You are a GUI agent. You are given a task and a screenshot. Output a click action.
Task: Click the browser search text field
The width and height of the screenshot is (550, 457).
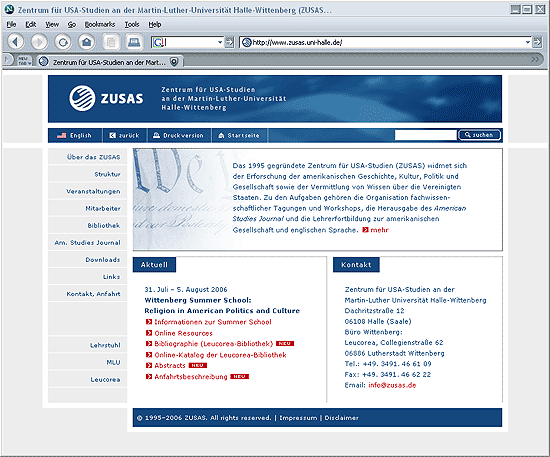click(190, 42)
